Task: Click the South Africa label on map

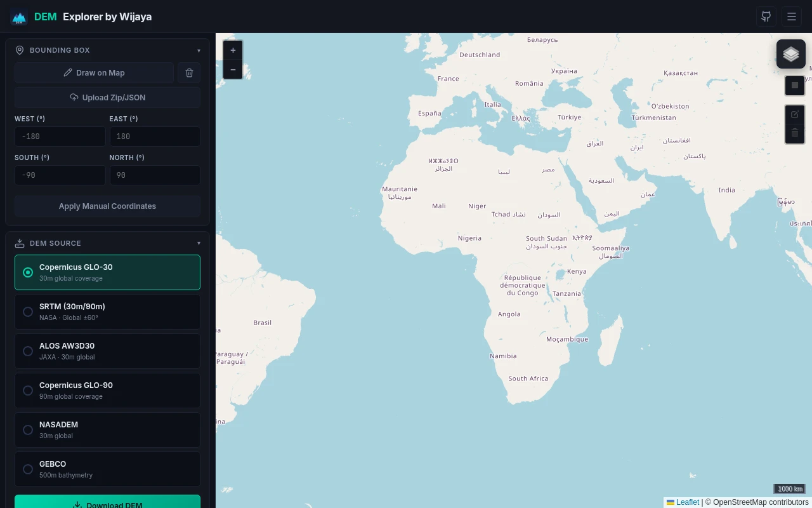Action: click(x=528, y=378)
